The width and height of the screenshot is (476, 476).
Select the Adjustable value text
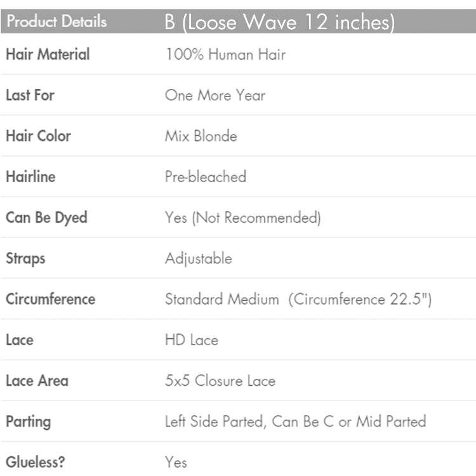198,258
